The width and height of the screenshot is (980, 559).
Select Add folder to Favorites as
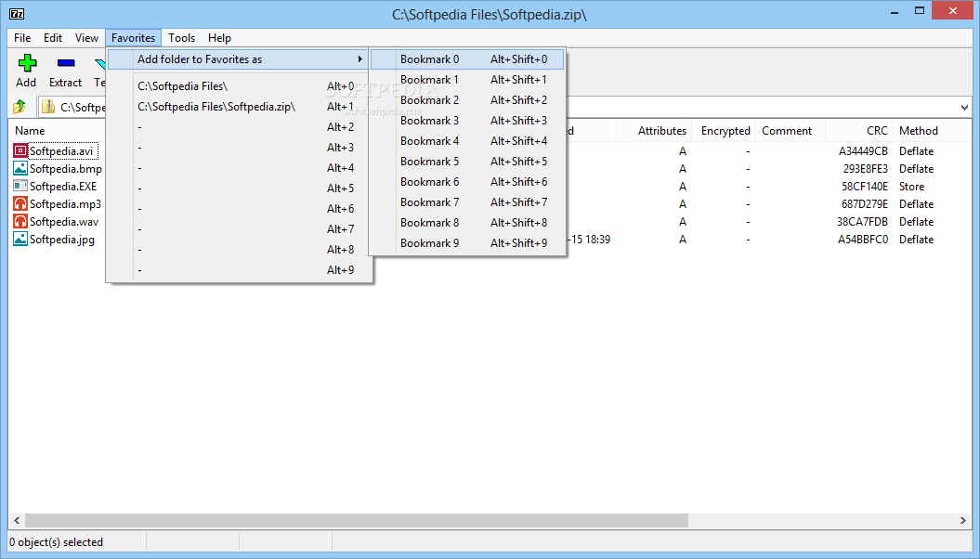pos(239,59)
